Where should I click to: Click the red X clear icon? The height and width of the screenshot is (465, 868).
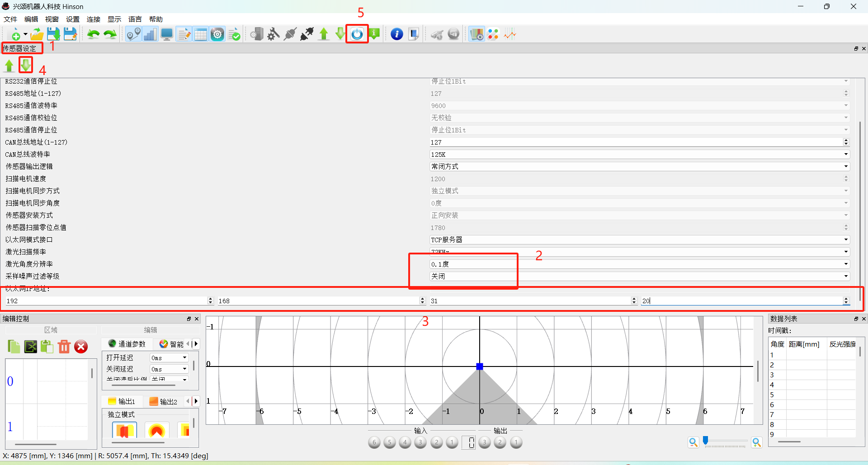pos(81,347)
